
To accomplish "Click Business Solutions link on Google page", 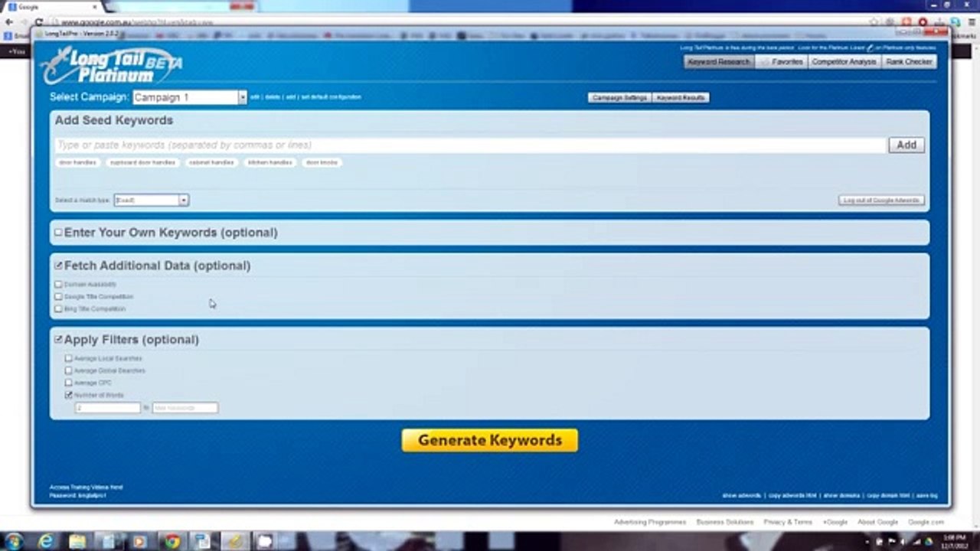I will 725,522.
